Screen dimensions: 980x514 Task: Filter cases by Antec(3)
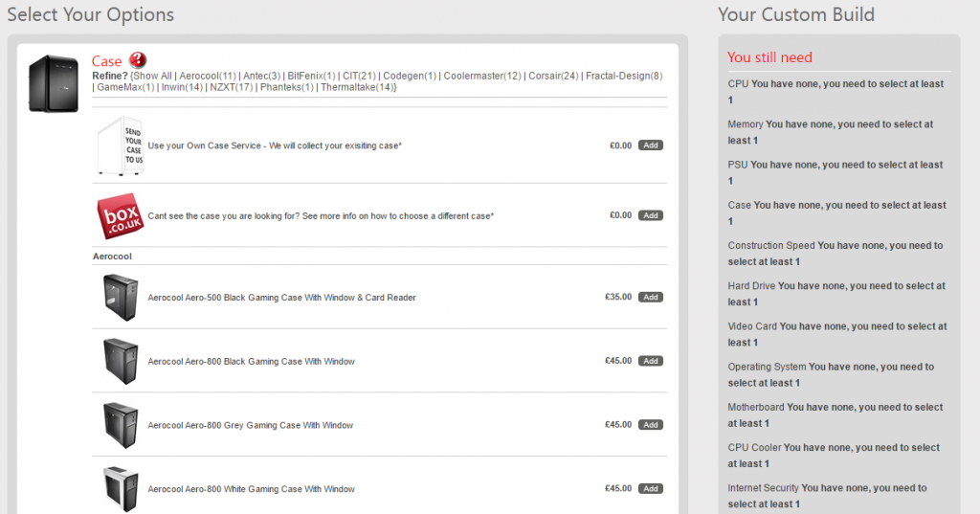pyautogui.click(x=262, y=76)
